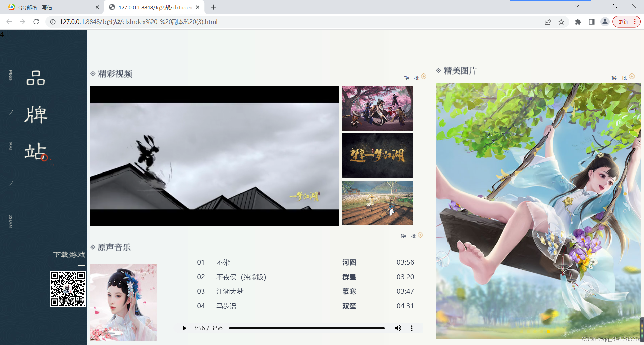Click the 换一批 refresh icon above 原声音乐

[x=420, y=235]
